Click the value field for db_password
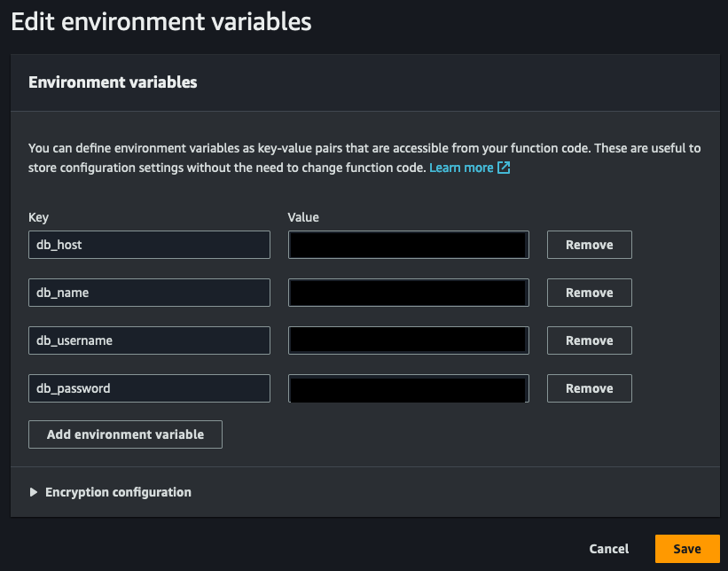Image resolution: width=728 pixels, height=571 pixels. coord(408,388)
